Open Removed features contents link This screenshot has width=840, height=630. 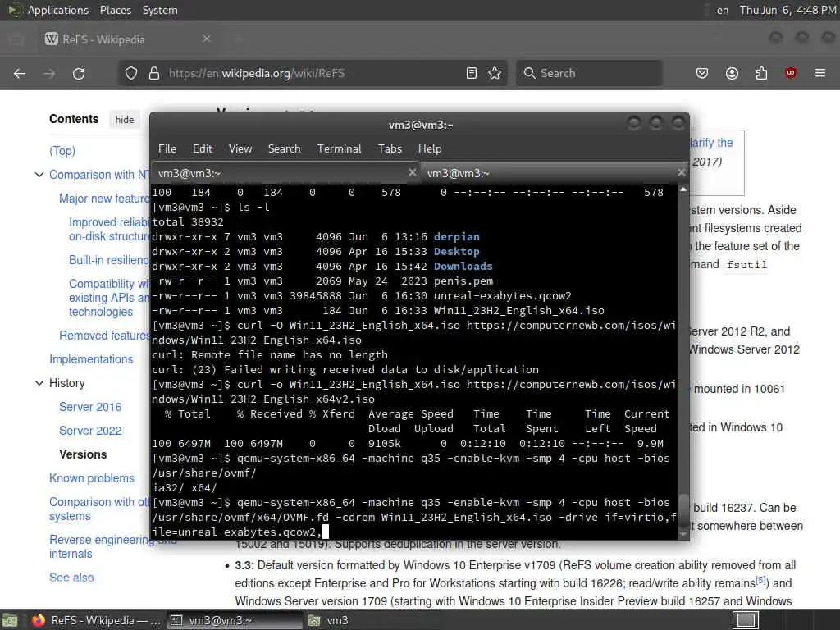[x=104, y=336]
